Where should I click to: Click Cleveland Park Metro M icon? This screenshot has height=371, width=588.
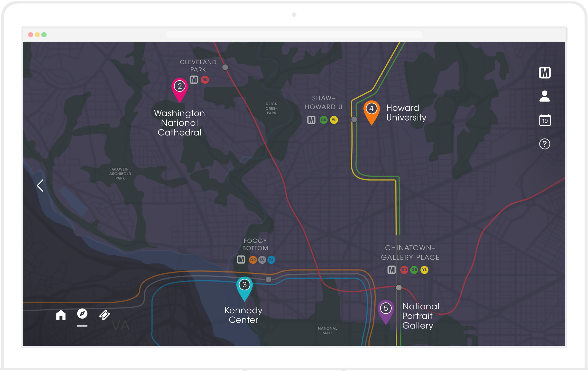tap(194, 80)
